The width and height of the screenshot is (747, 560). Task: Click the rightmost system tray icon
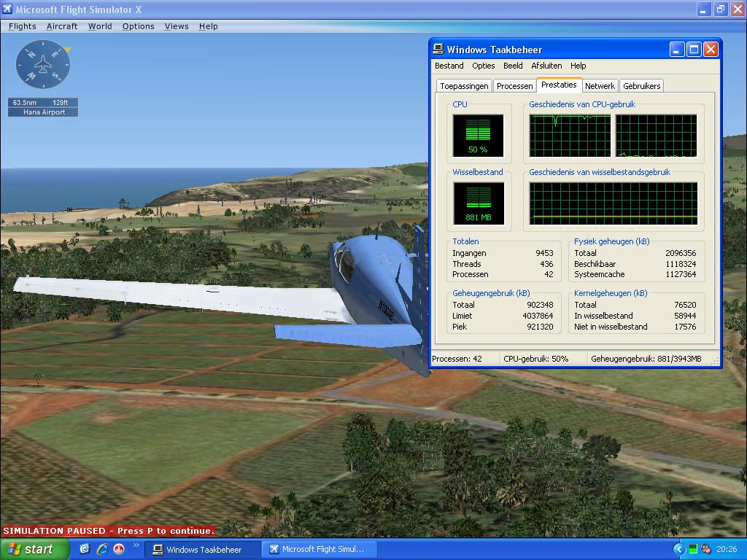(705, 550)
